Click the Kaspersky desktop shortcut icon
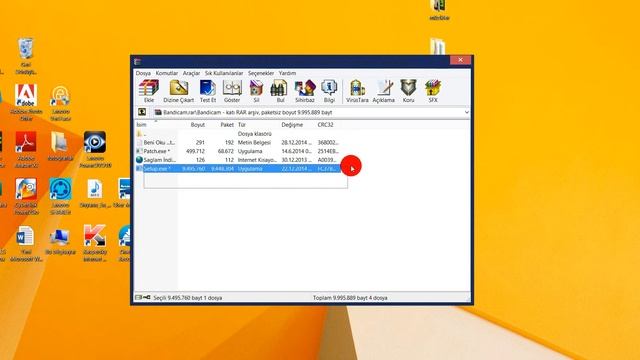Screen dimensions: 640x360 (x=95, y=236)
